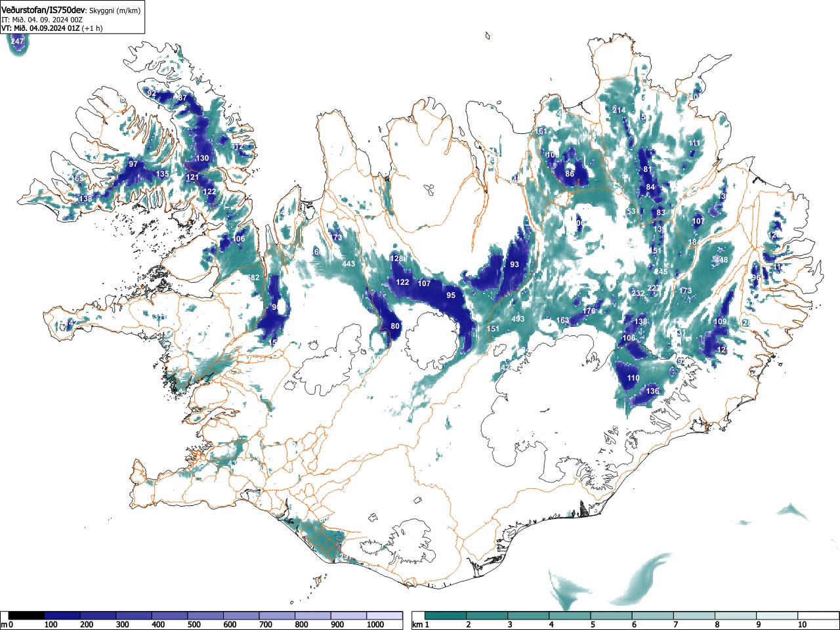Click the '500' tick label on the m legend
This screenshot has width=840, height=630.
click(x=194, y=625)
